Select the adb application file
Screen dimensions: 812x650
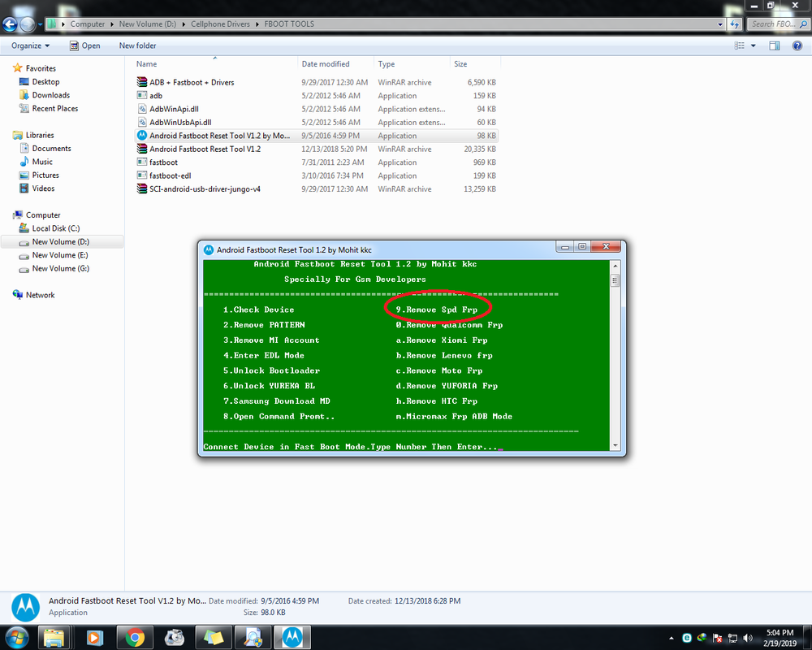316,96
